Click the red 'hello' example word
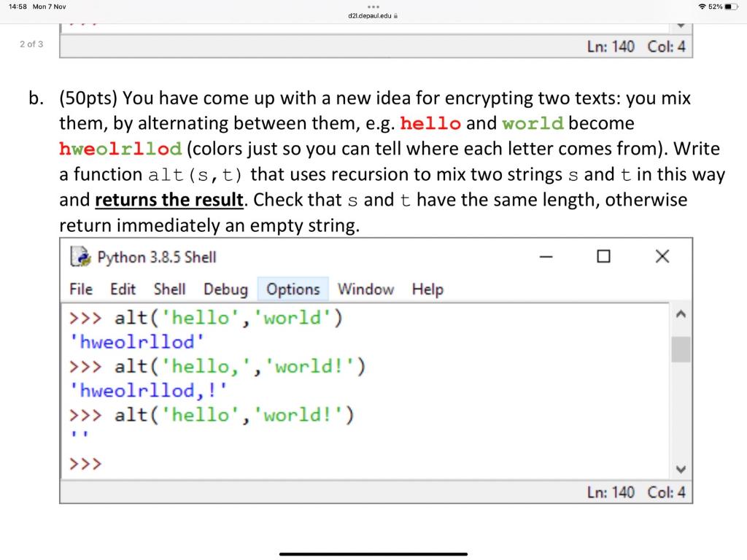 pyautogui.click(x=430, y=123)
